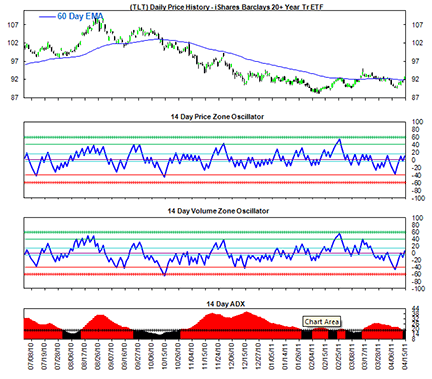
Task: Click the -100 label on Price Zone Oscillator axis
Action: (x=417, y=198)
